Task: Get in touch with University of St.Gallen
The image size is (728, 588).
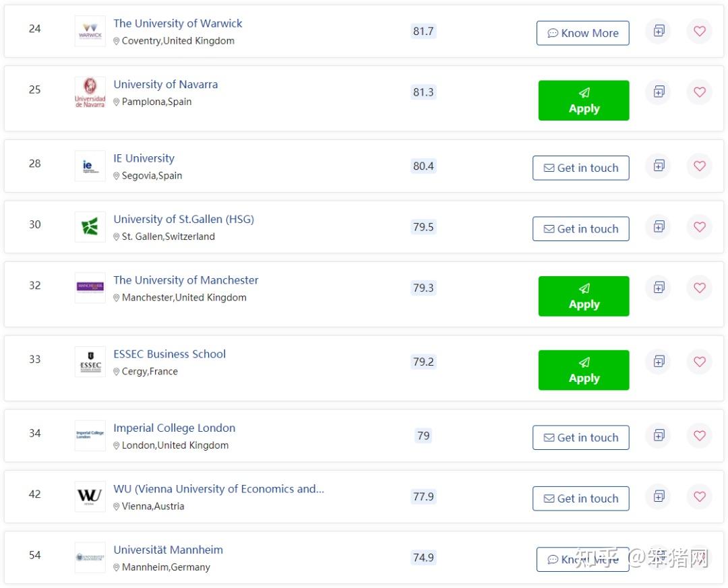Action: tap(580, 229)
